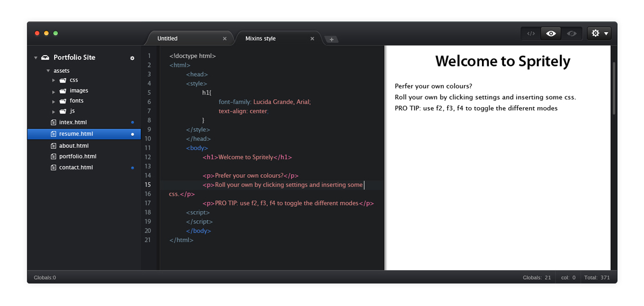This screenshot has height=306, width=644.
Task: Minimize window with yellow button
Action: click(x=46, y=33)
